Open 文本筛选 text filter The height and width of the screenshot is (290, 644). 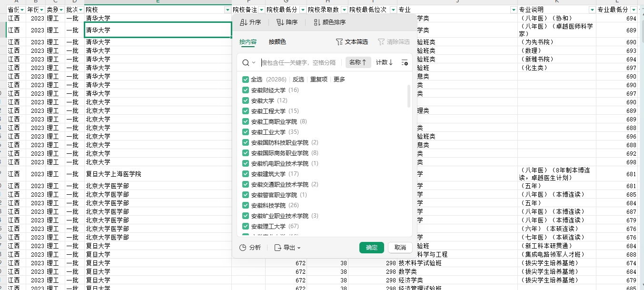352,42
